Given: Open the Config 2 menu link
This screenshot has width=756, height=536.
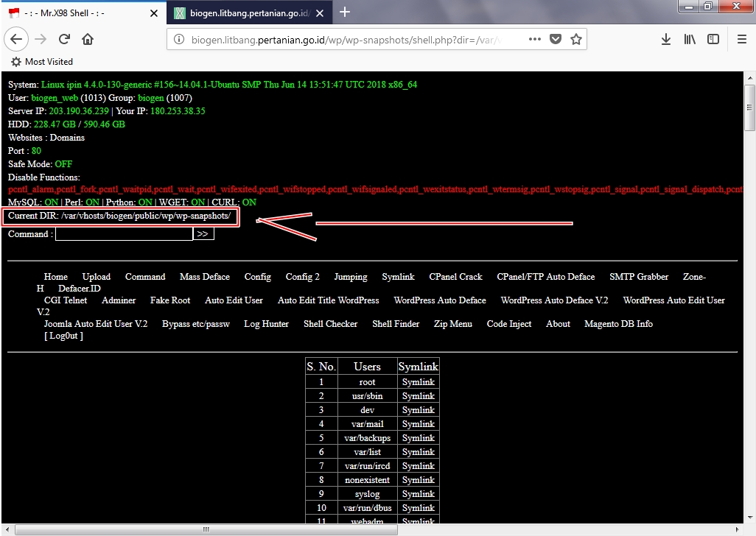Looking at the screenshot, I should (x=302, y=277).
